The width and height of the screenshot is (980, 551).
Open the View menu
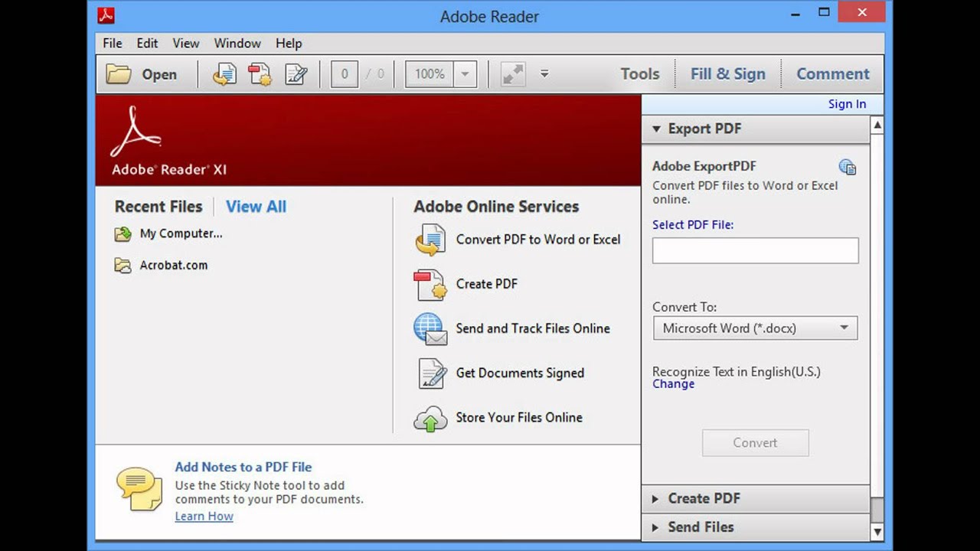pyautogui.click(x=186, y=44)
